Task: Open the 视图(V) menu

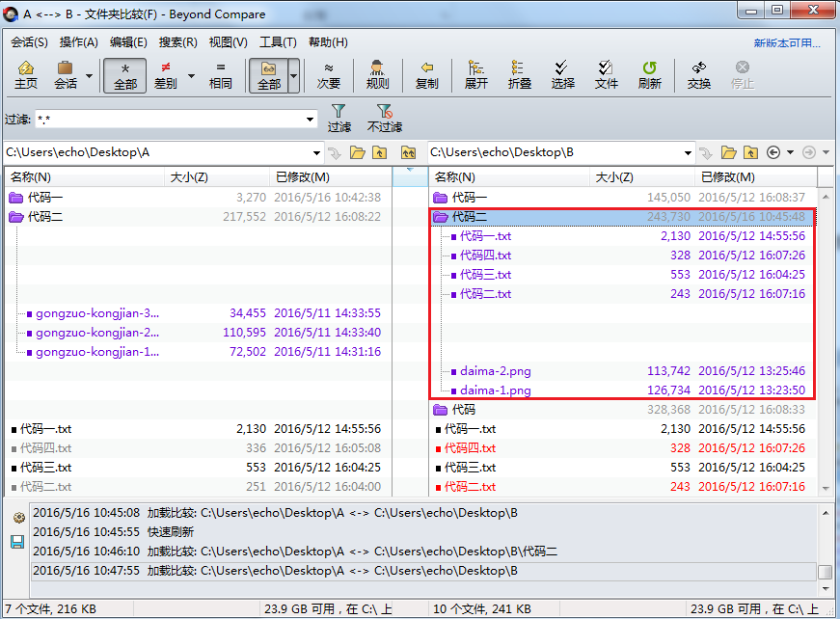Action: [228, 42]
